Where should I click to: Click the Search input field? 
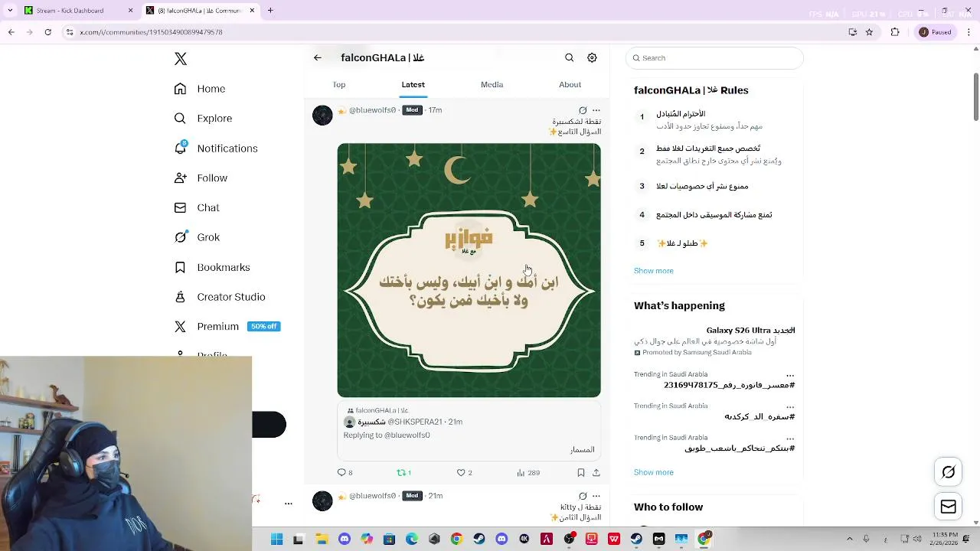click(x=714, y=58)
